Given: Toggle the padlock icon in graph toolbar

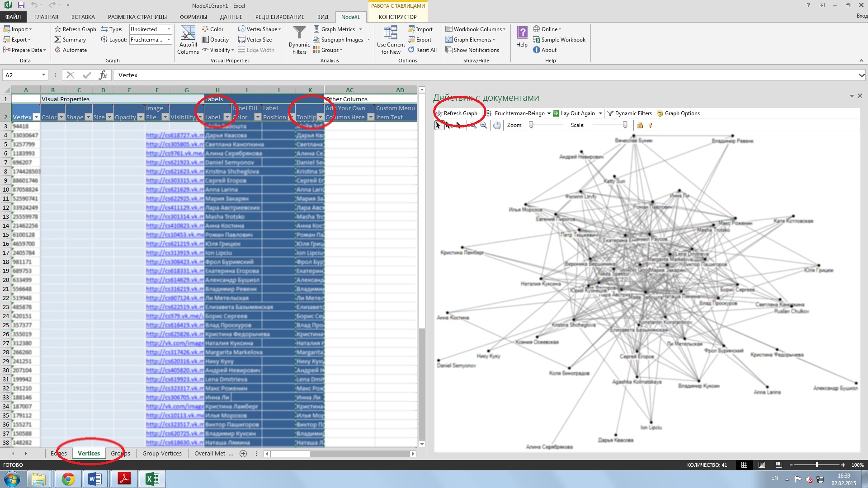Looking at the screenshot, I should point(640,125).
